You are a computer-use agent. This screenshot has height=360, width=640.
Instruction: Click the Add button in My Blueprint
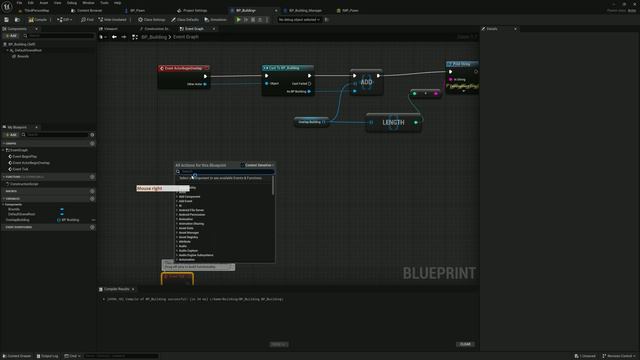(x=11, y=135)
